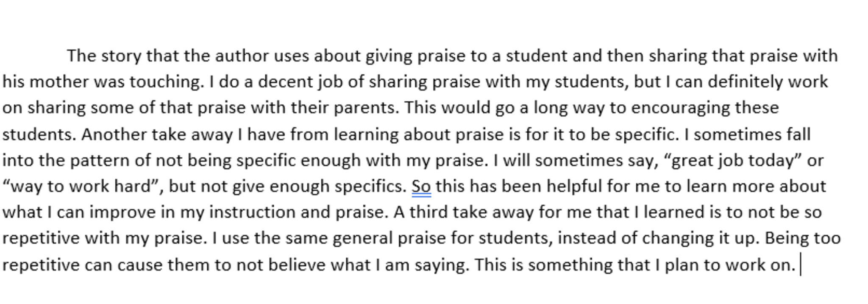Place cursor in the word "touching"

(166, 82)
